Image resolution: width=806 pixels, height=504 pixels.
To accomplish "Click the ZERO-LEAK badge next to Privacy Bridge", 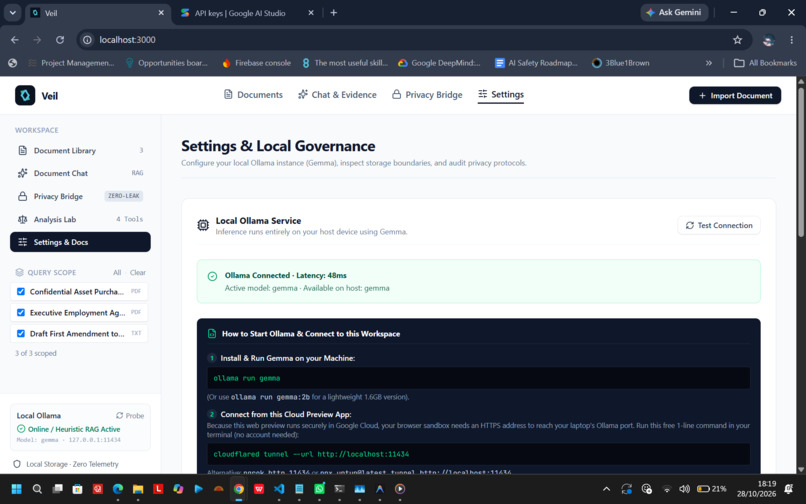I will 123,196.
